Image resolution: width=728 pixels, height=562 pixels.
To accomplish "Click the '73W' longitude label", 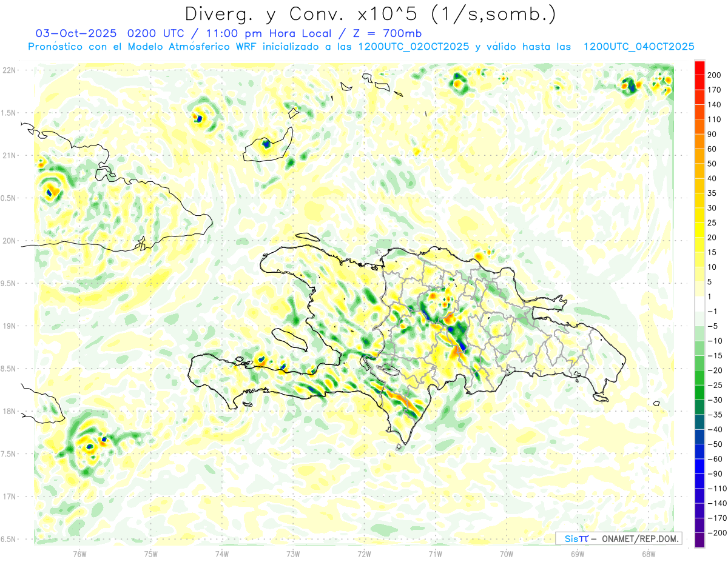I will [293, 553].
